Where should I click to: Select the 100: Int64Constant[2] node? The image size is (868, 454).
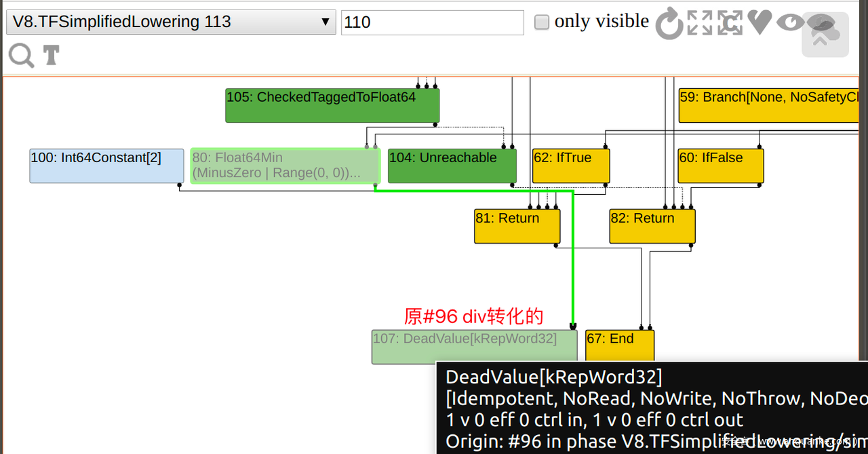[106, 166]
